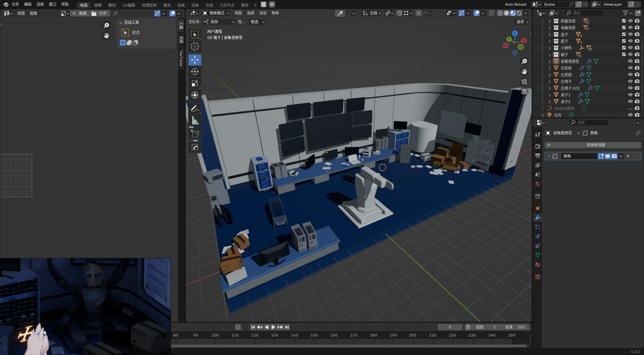Choose the Add Cube tool
This screenshot has height=355, width=644.
(x=195, y=134)
